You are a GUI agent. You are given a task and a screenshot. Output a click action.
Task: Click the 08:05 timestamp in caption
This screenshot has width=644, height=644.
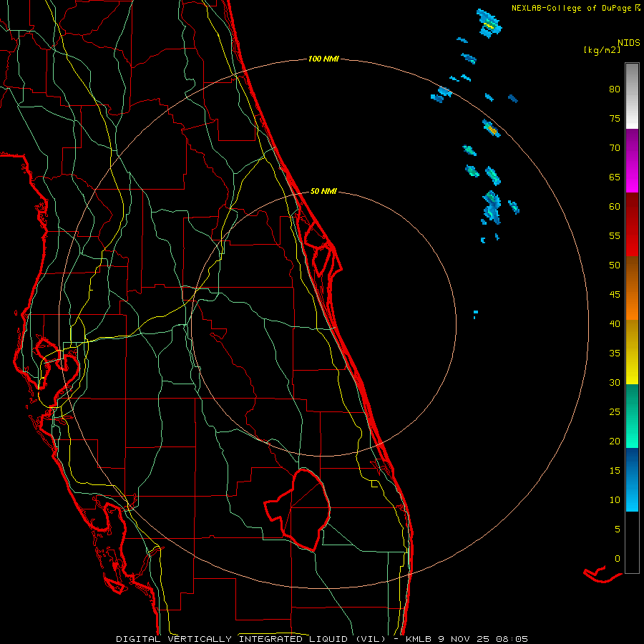click(x=512, y=639)
